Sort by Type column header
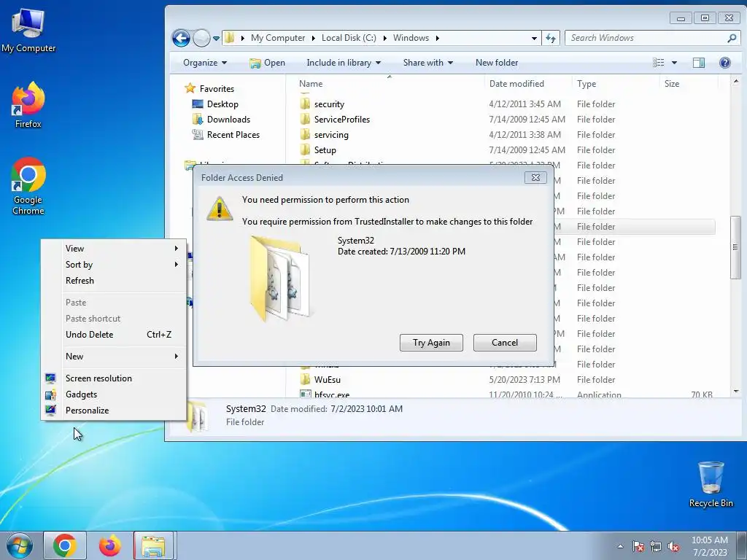 click(616, 84)
